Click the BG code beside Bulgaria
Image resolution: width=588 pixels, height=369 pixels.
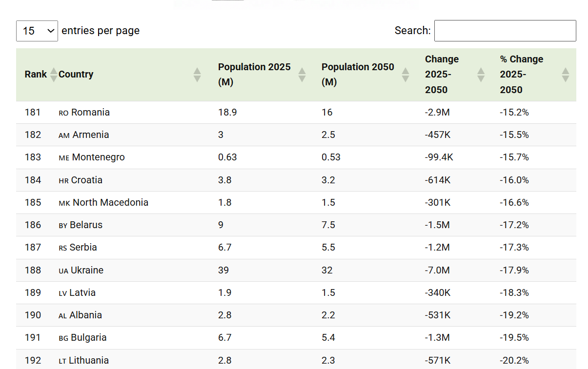[63, 338]
